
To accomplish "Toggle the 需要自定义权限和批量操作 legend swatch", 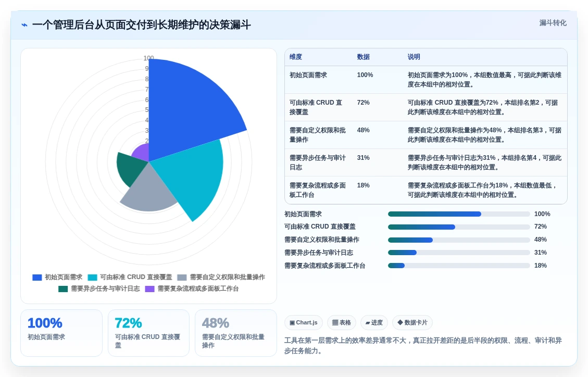I will (x=182, y=278).
